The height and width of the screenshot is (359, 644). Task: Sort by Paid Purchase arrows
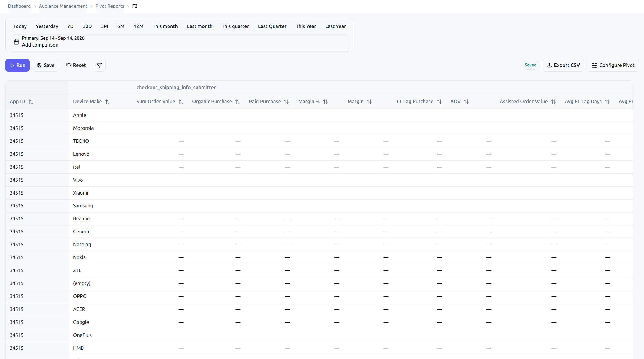point(286,102)
